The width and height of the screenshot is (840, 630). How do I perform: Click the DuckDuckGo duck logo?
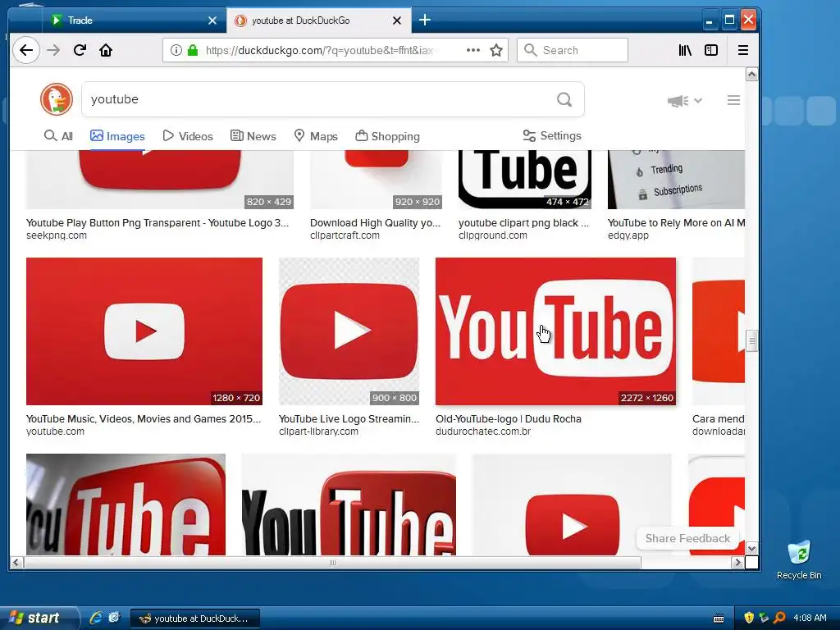pyautogui.click(x=57, y=99)
